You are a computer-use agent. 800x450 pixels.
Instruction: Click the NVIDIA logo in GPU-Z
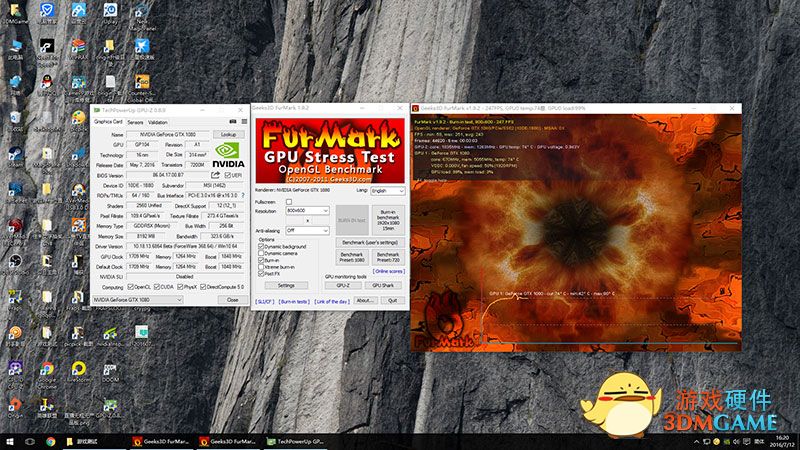tap(227, 153)
